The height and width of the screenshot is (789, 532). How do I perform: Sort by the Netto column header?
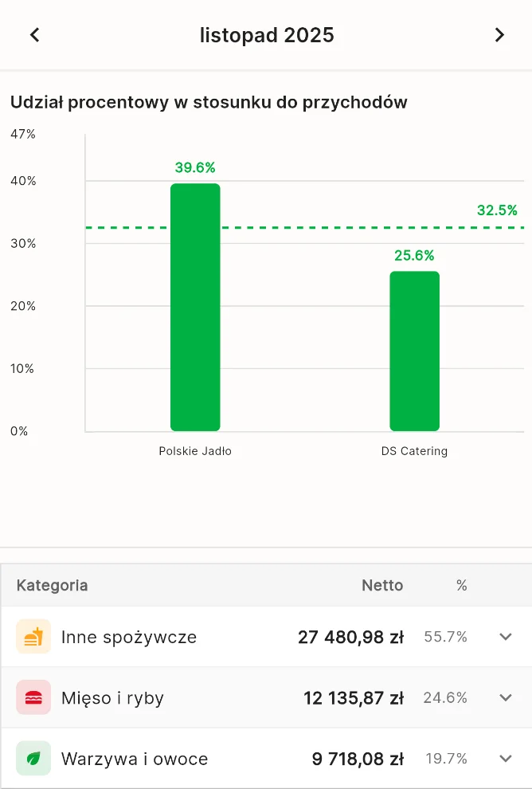382,585
